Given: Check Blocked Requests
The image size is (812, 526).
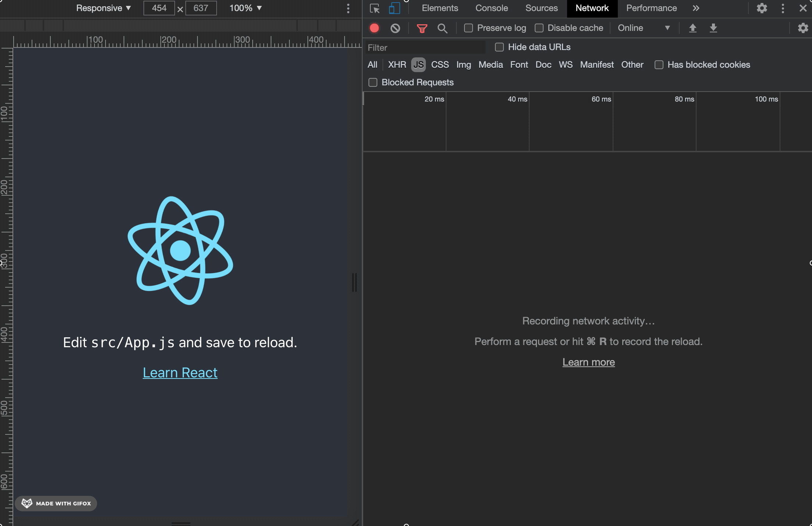Looking at the screenshot, I should [373, 82].
